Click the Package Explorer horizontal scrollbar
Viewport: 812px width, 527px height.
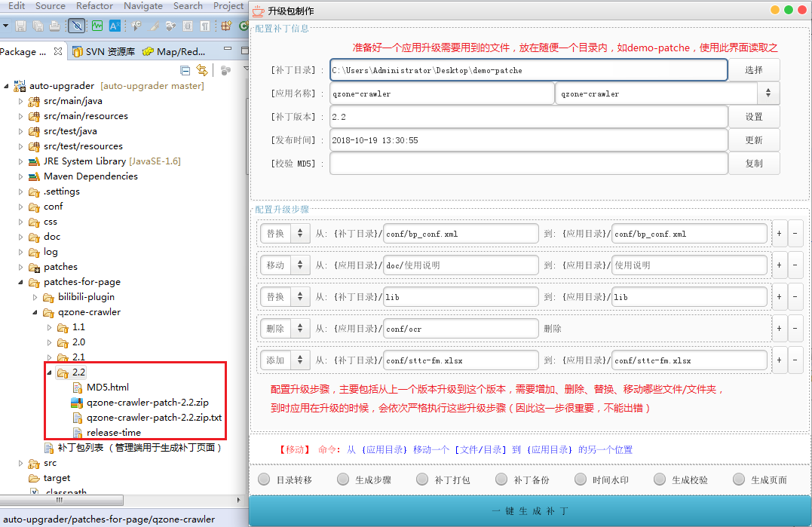[62, 500]
